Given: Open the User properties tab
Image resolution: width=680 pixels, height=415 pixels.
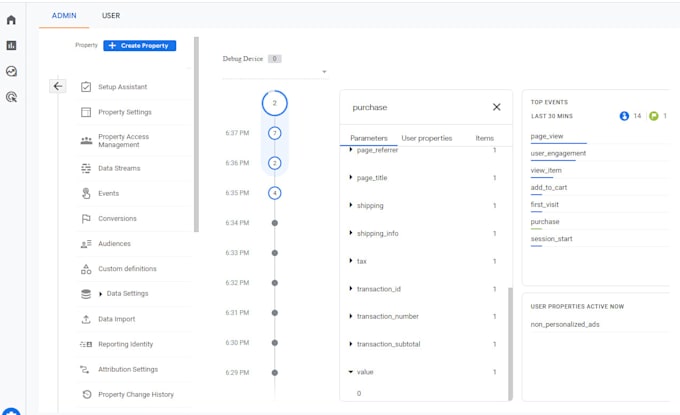Looking at the screenshot, I should (427, 138).
